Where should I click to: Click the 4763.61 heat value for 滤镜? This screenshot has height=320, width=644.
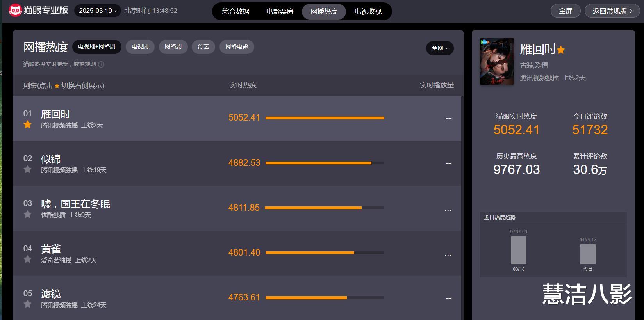[244, 297]
